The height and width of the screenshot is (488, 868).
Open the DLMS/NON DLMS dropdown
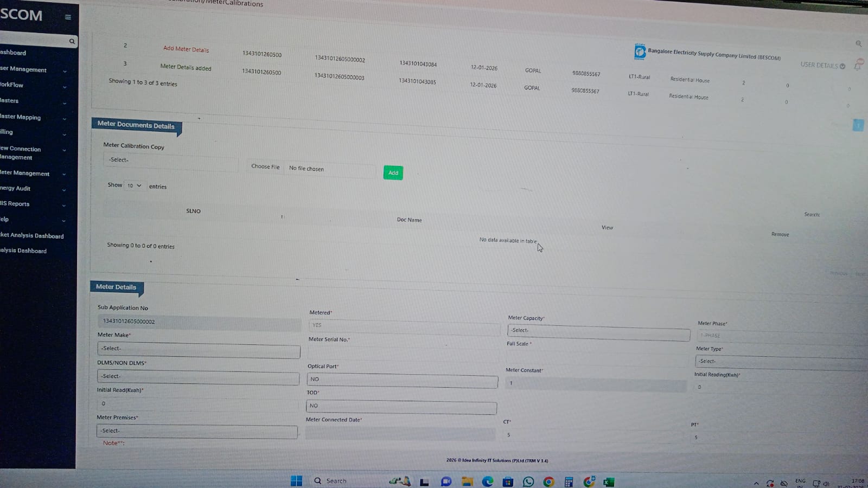pyautogui.click(x=198, y=377)
